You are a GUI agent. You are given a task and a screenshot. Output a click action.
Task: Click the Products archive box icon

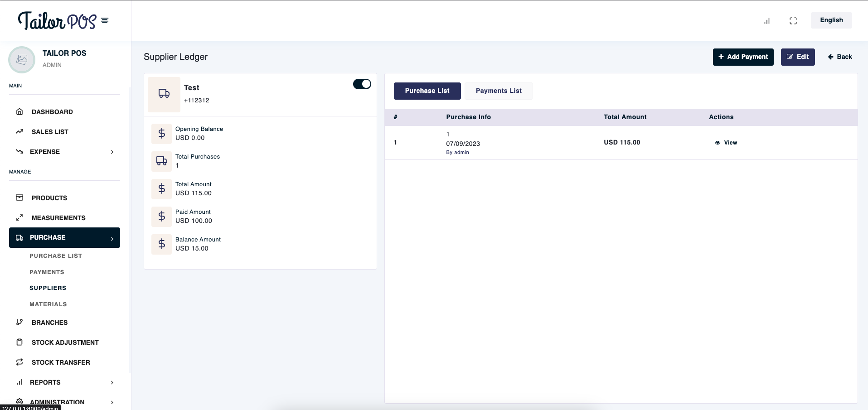(x=19, y=198)
